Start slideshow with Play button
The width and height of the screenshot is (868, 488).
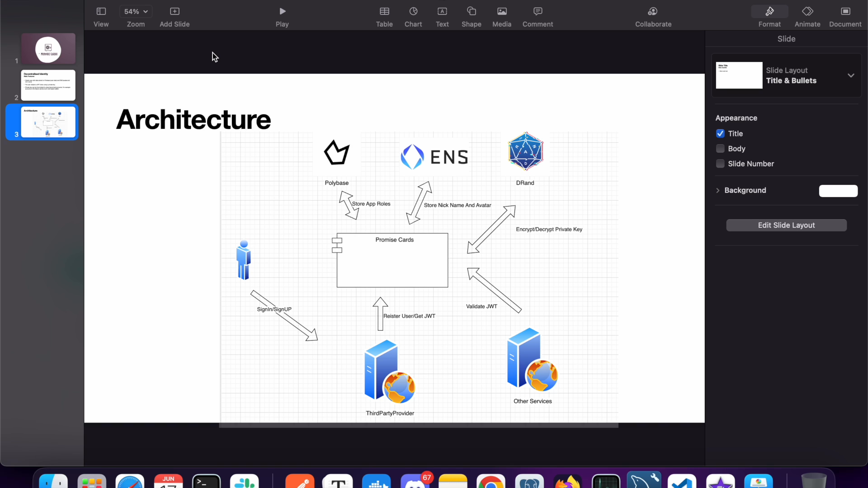pyautogui.click(x=282, y=12)
